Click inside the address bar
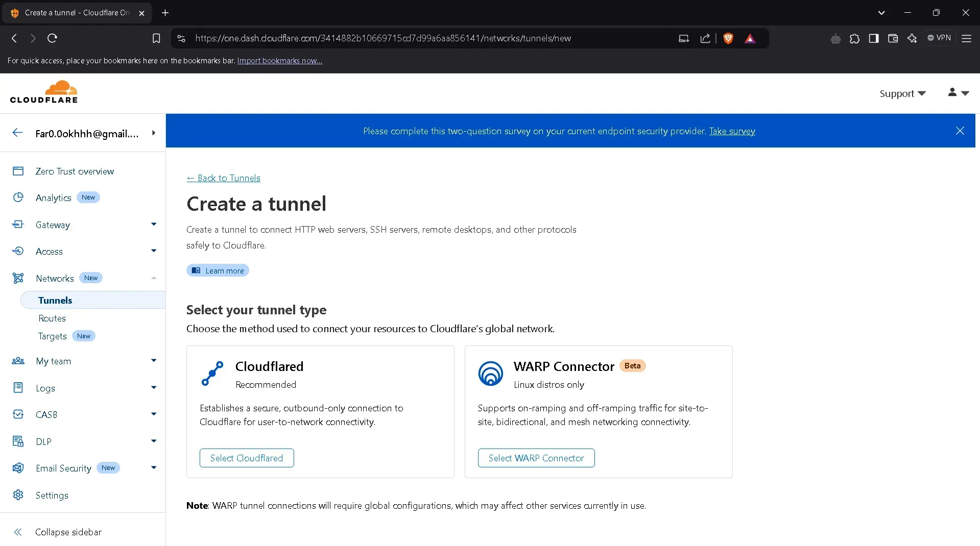 click(383, 38)
